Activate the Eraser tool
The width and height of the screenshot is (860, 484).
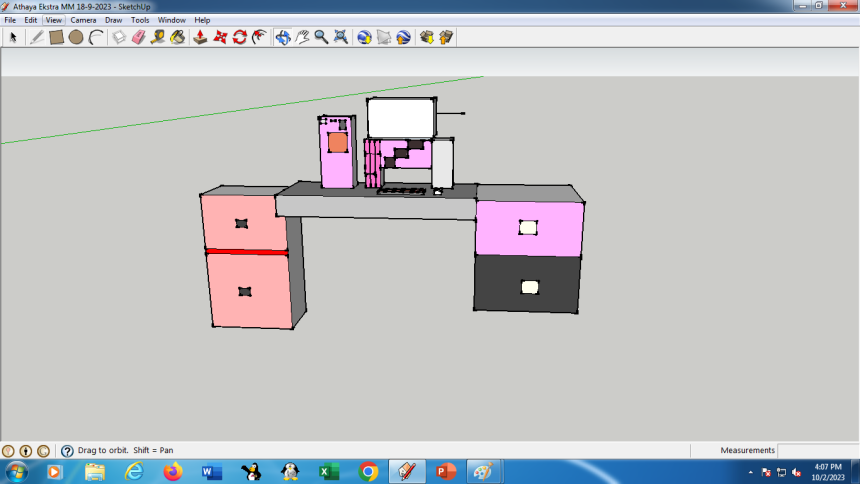coord(138,37)
